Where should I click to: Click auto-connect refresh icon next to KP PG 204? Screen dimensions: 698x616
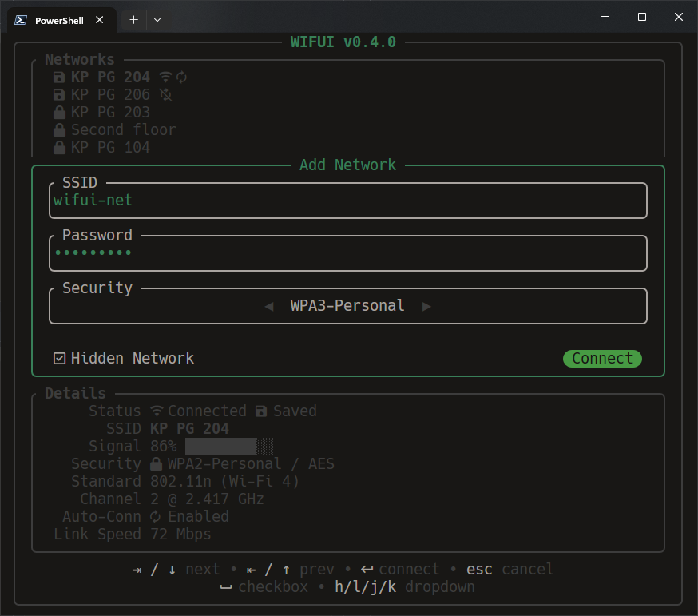181,77
